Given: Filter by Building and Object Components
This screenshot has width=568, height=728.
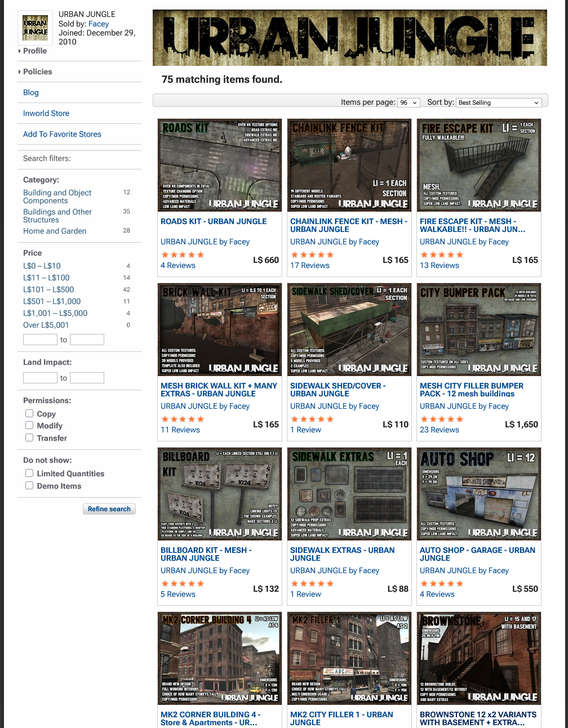Looking at the screenshot, I should tap(57, 196).
